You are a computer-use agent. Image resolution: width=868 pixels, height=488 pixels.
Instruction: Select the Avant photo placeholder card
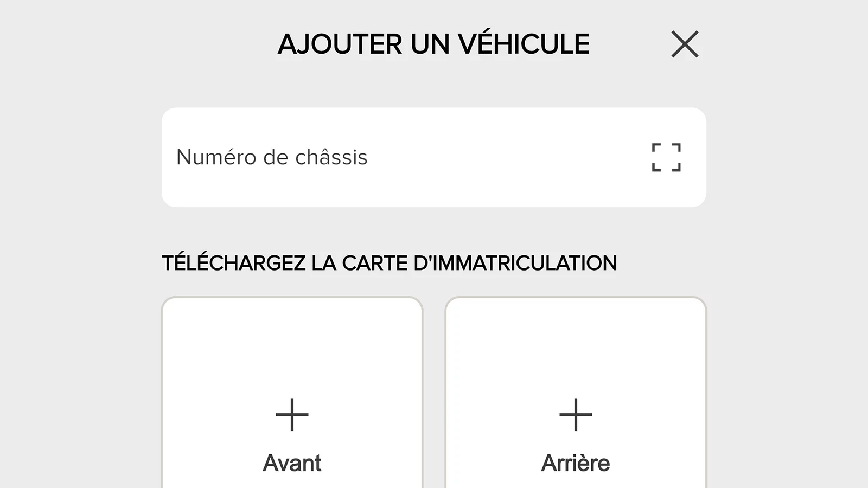coord(292,390)
